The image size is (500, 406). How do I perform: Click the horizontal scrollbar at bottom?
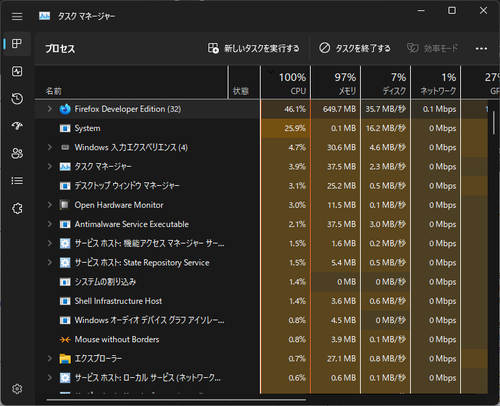[176, 399]
